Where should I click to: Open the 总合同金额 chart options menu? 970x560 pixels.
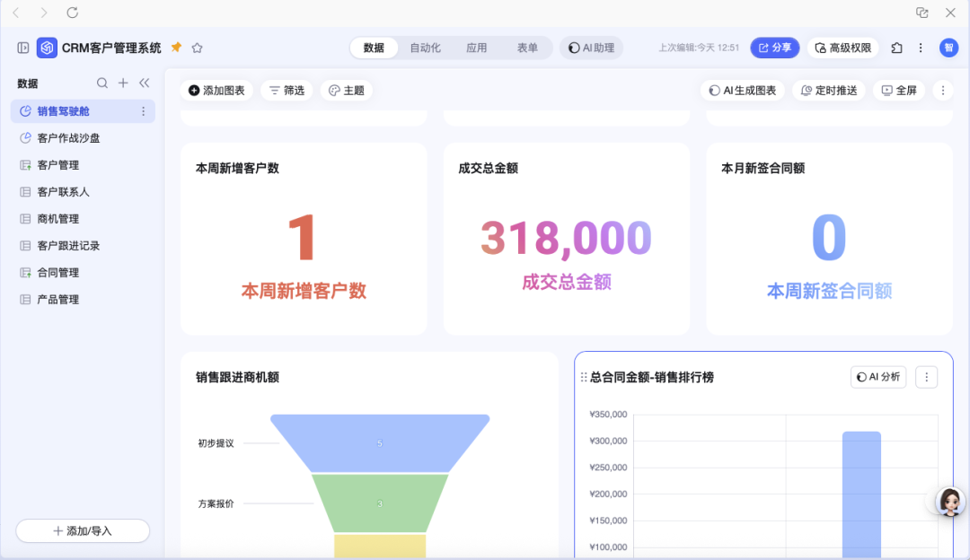coord(926,378)
